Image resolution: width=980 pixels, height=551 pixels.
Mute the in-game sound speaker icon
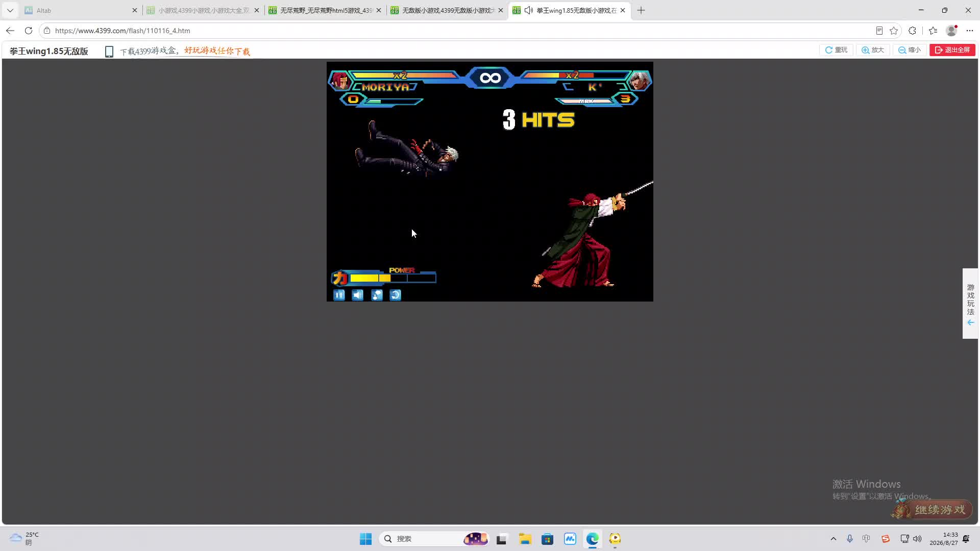(x=358, y=295)
